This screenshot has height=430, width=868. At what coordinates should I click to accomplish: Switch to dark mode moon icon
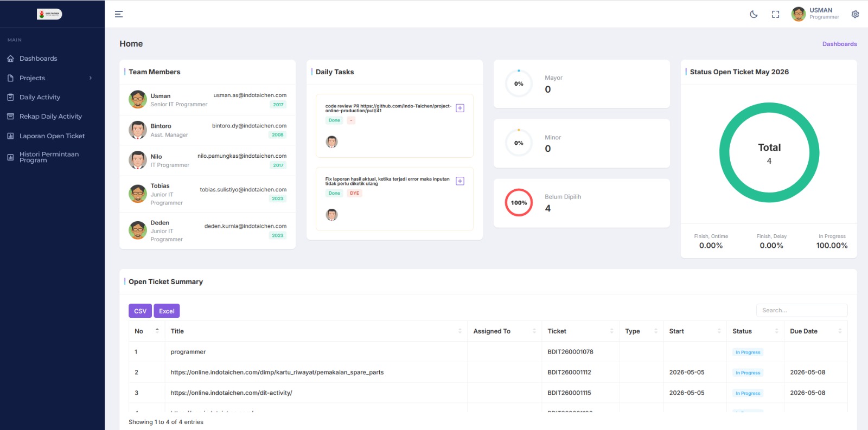754,14
